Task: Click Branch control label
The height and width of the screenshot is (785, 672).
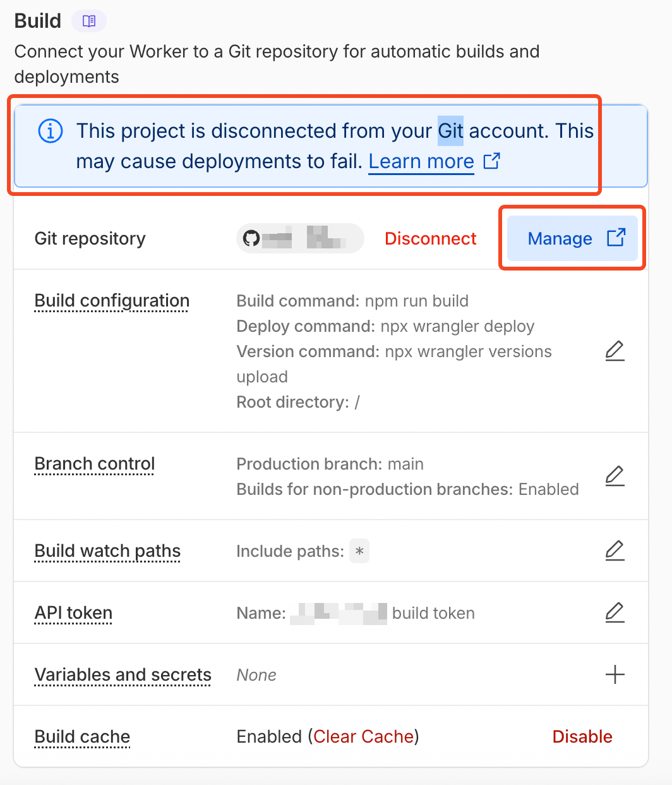Action: [x=95, y=464]
